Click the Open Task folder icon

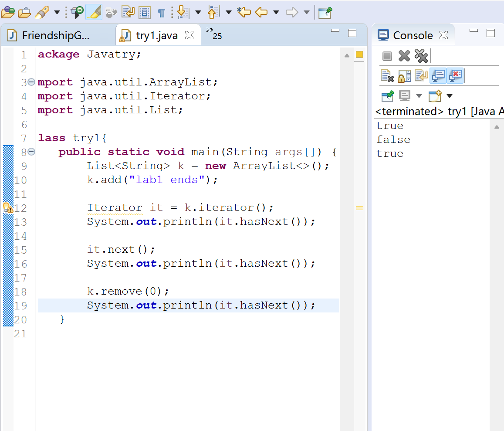point(24,13)
